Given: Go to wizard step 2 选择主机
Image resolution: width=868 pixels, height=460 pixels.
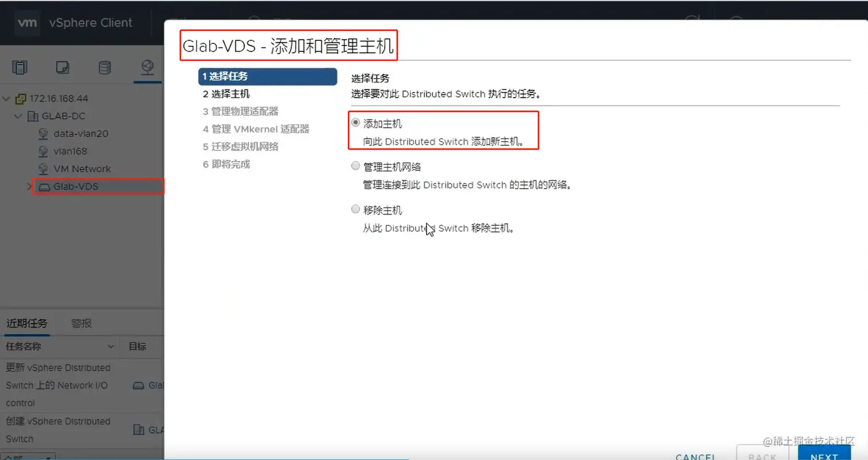Looking at the screenshot, I should pyautogui.click(x=226, y=93).
